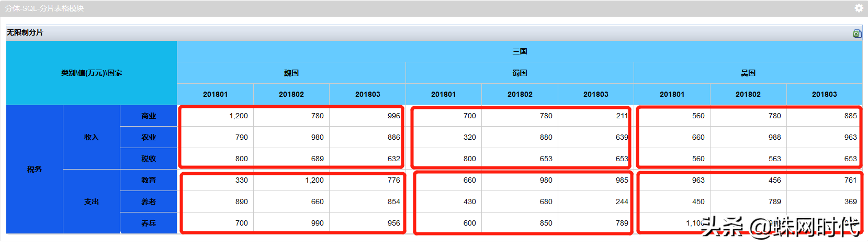Viewport: 868px width, 246px height.
Task: Select cell 776 in the 教育 row
Action: point(367,180)
